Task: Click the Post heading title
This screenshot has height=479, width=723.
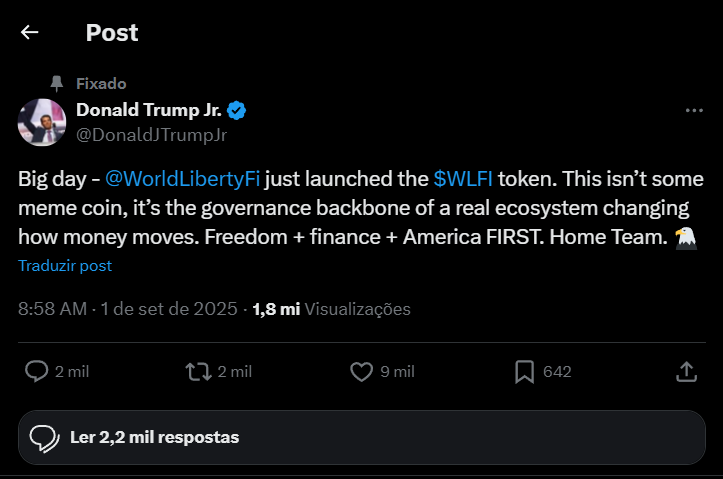Action: coord(112,32)
